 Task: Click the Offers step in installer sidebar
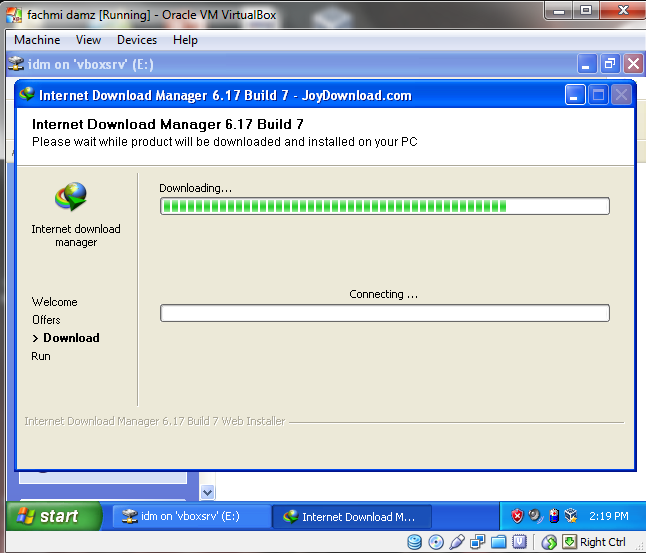[x=46, y=320]
